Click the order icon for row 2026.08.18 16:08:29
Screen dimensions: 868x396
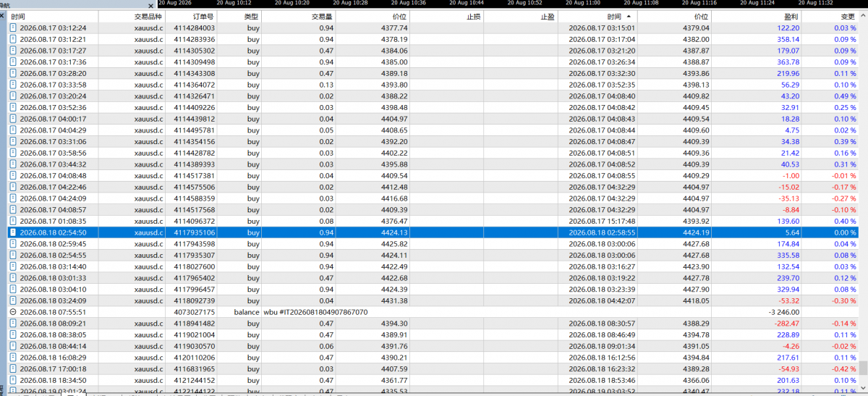(x=13, y=357)
